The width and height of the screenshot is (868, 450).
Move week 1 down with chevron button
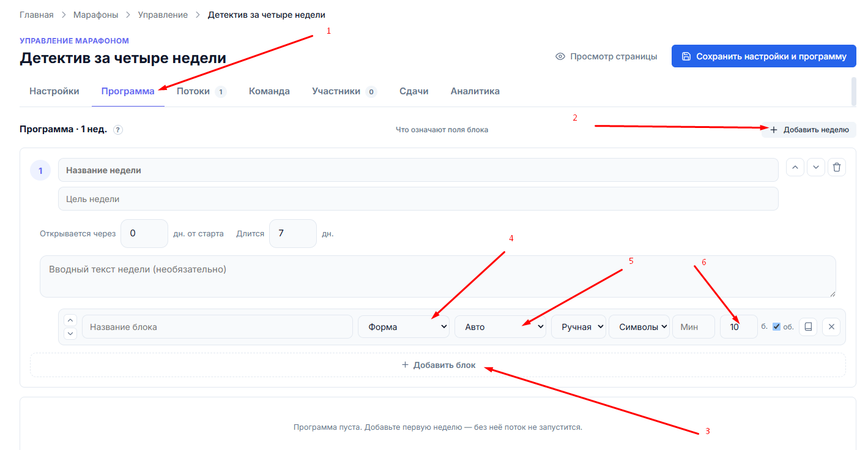(x=816, y=167)
